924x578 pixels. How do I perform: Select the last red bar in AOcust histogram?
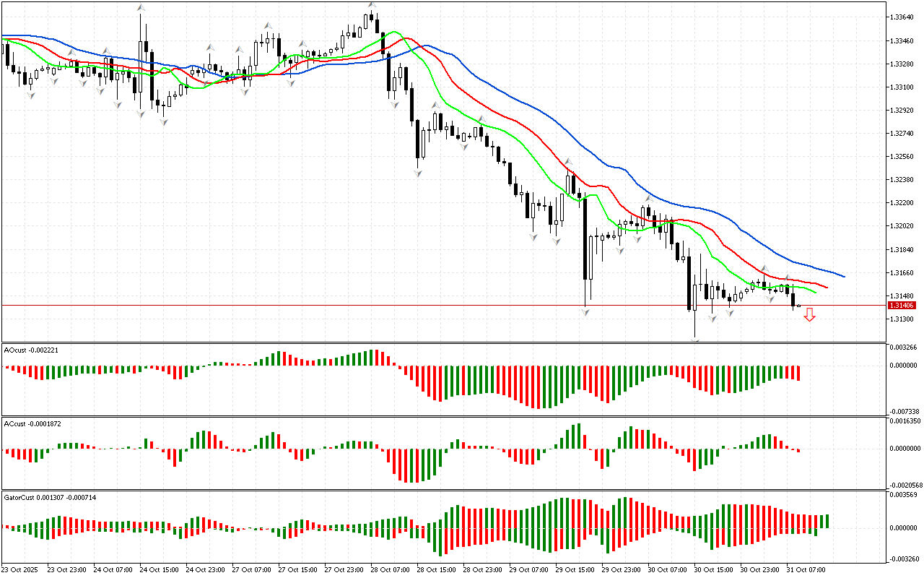click(x=798, y=373)
